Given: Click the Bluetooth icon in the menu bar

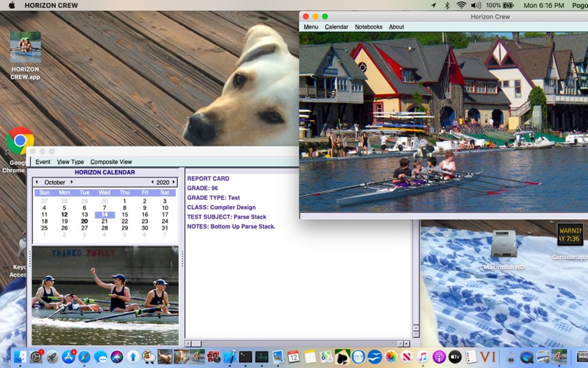Looking at the screenshot, I should tap(446, 5).
